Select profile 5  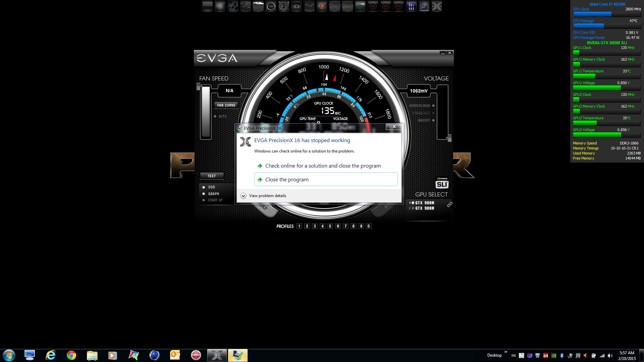point(330,226)
